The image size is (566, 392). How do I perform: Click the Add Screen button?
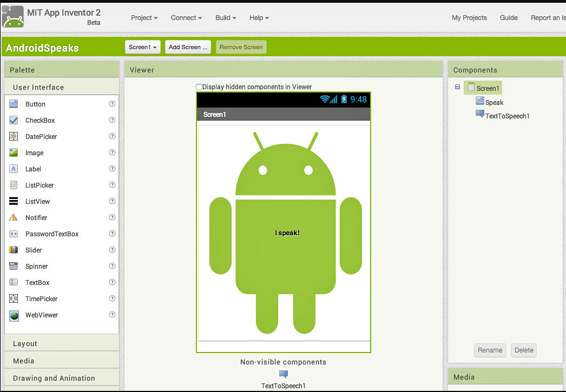(x=188, y=47)
